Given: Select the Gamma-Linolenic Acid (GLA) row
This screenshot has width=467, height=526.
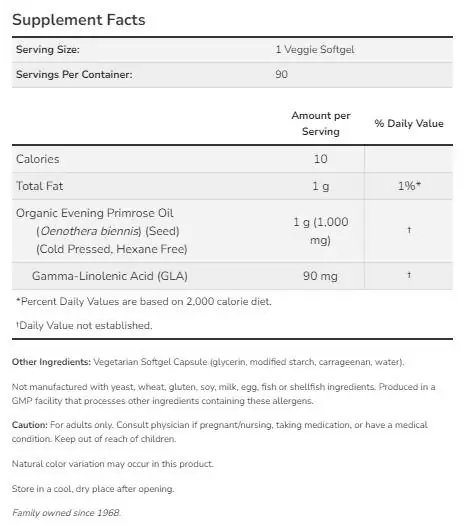Looking at the screenshot, I should coord(232,276).
